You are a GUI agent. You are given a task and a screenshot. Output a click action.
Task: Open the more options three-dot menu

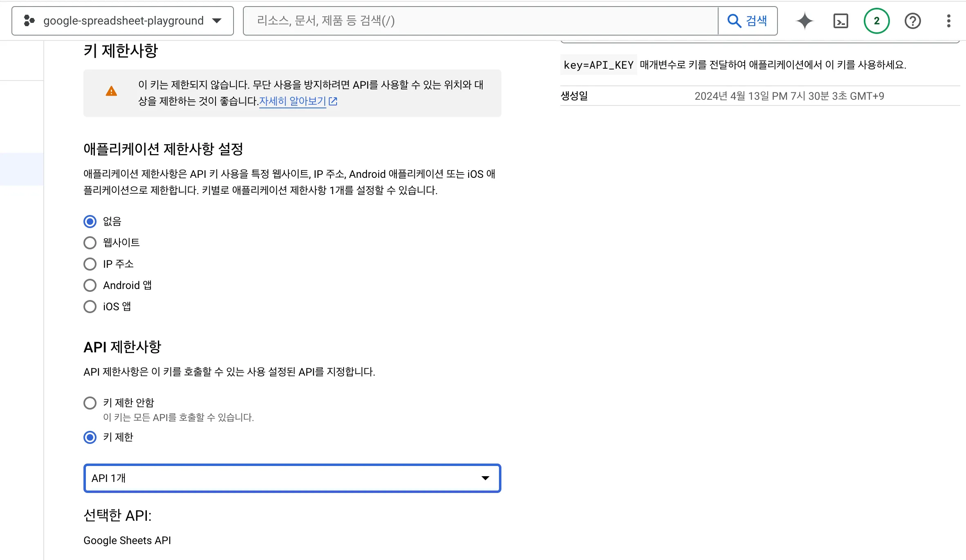(948, 21)
